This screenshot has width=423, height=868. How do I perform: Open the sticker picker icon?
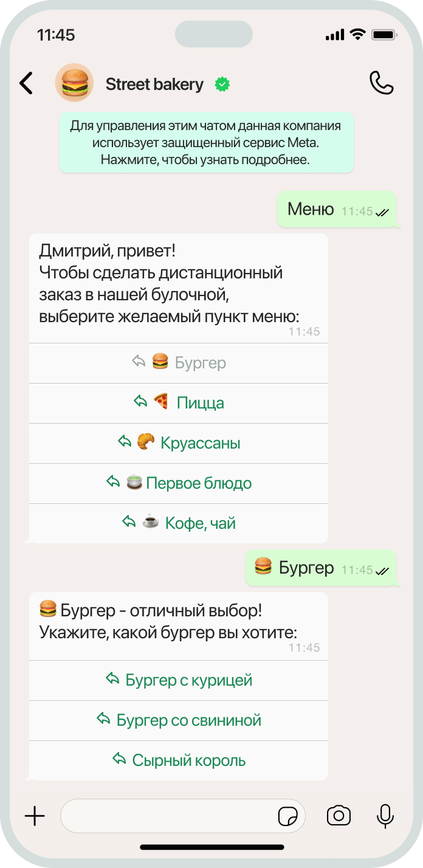(288, 816)
